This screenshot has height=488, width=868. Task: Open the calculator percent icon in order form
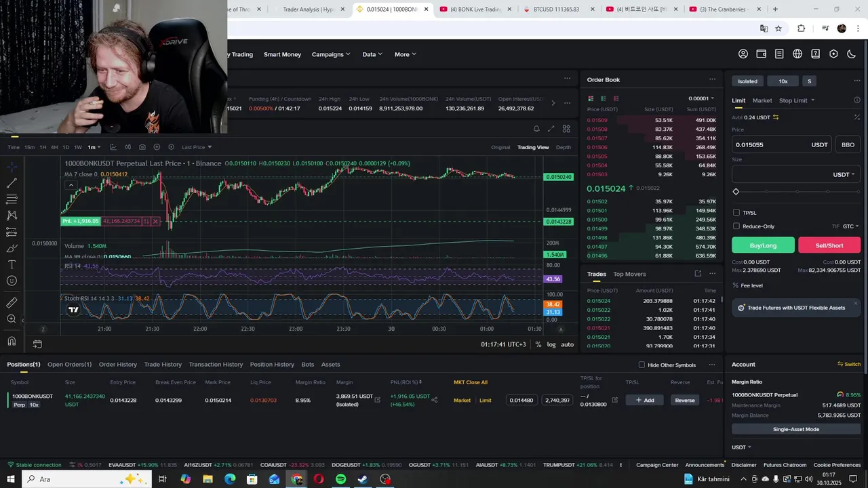[x=857, y=117]
